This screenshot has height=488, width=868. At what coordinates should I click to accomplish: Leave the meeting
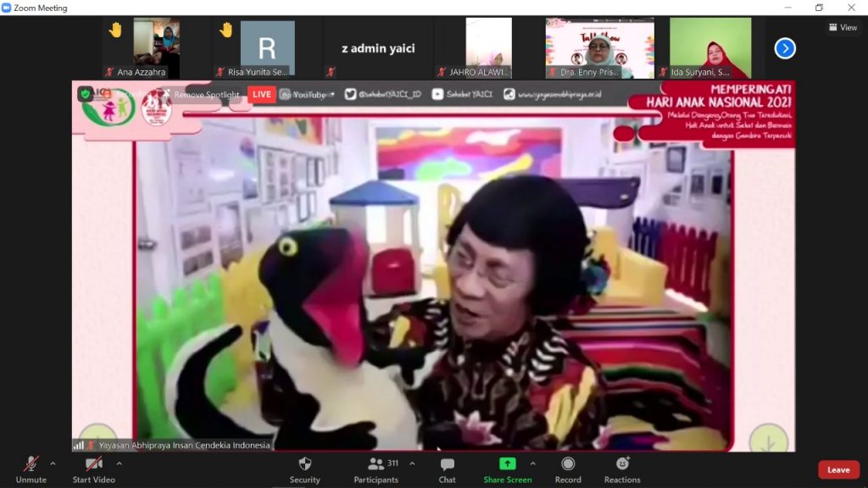point(838,470)
